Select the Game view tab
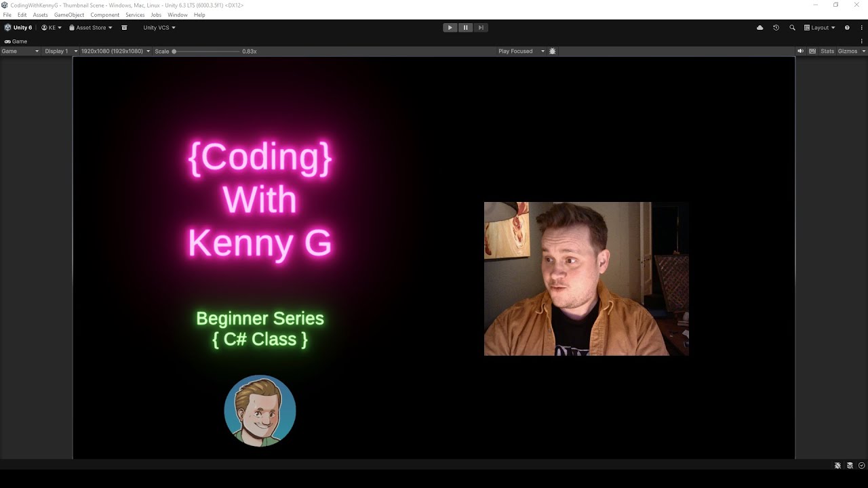 (16, 41)
